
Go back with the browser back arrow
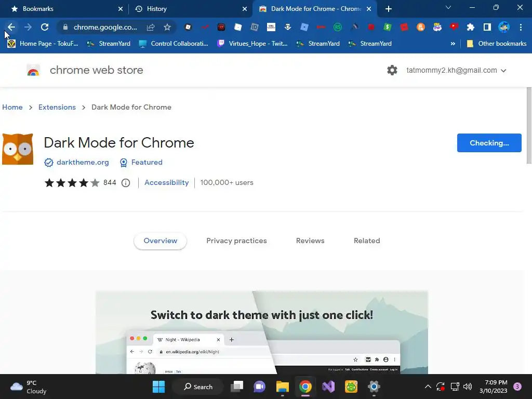(11, 27)
